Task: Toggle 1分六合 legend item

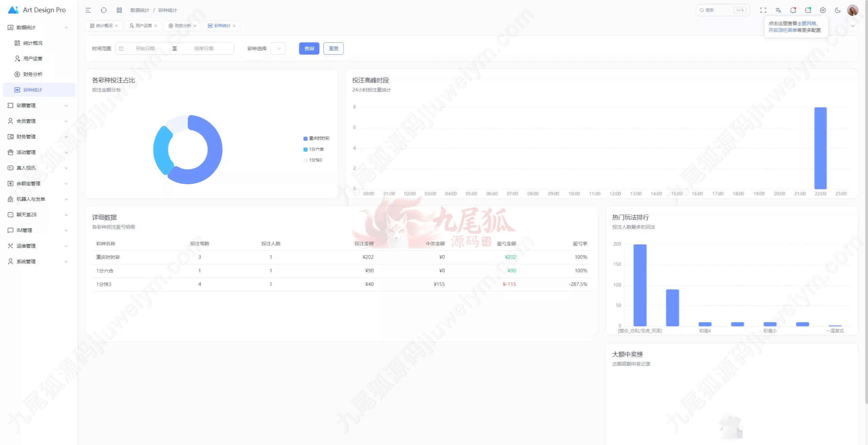Action: [316, 149]
